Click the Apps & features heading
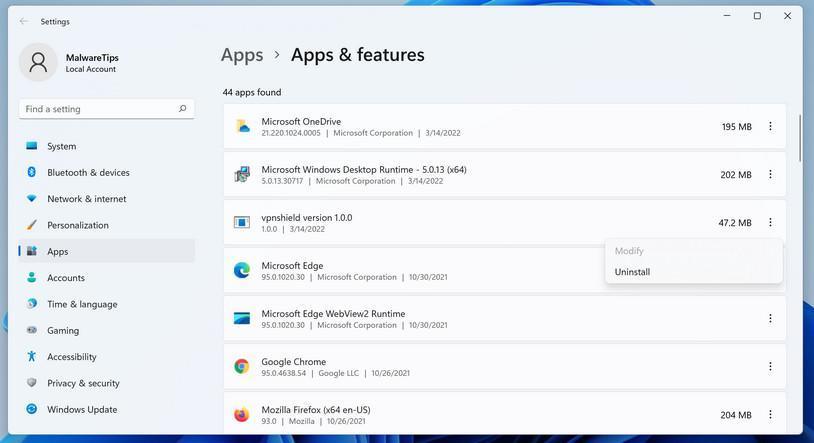 click(358, 55)
